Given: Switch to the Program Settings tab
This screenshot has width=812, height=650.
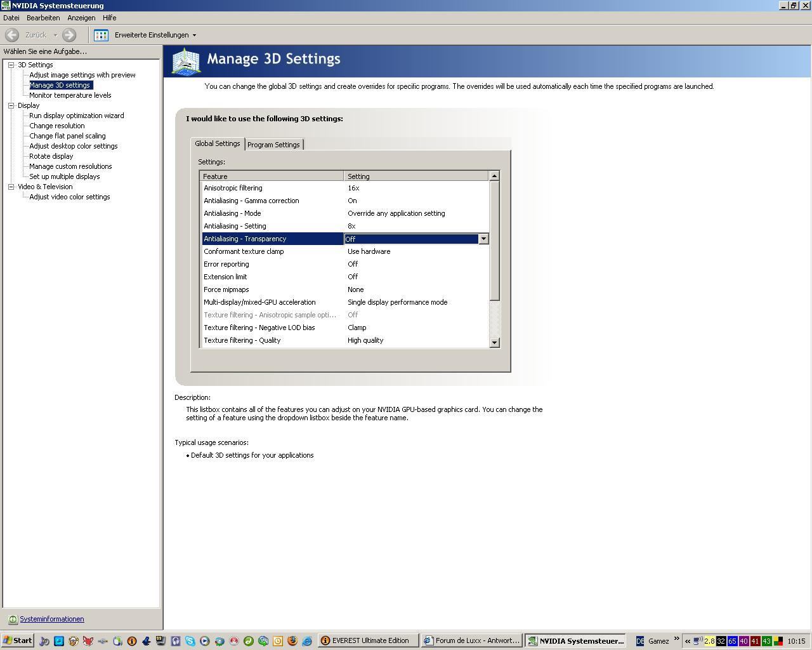Looking at the screenshot, I should (x=273, y=145).
